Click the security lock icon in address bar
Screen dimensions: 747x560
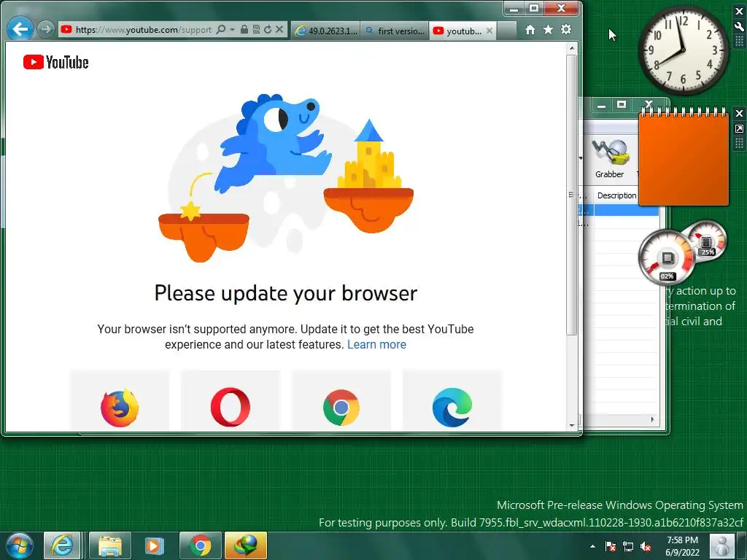pyautogui.click(x=244, y=29)
